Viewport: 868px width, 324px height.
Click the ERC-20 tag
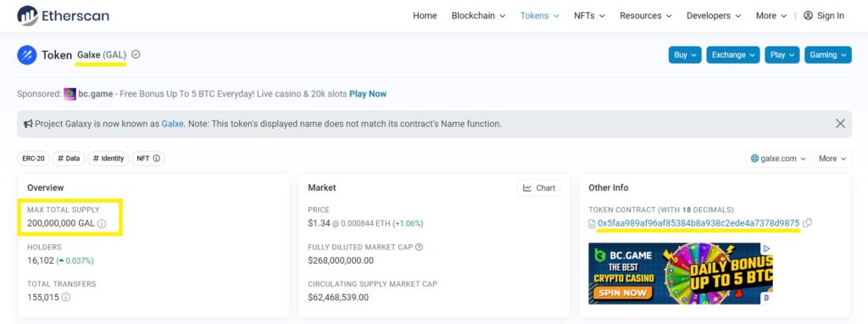33,159
